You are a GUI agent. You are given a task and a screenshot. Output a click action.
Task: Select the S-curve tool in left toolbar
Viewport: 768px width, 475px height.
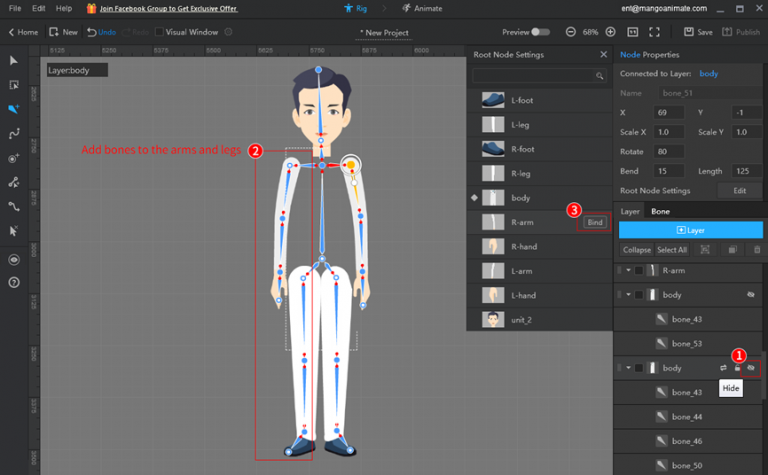[x=14, y=206]
